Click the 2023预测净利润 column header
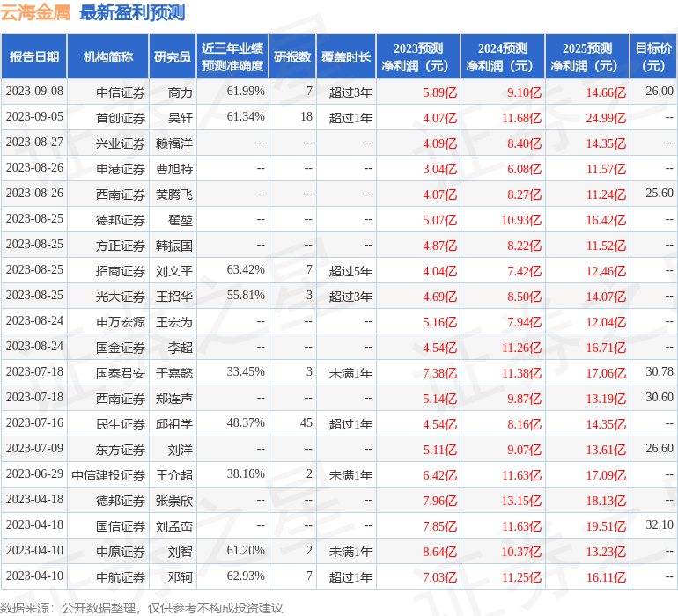The image size is (678, 616). click(x=418, y=56)
